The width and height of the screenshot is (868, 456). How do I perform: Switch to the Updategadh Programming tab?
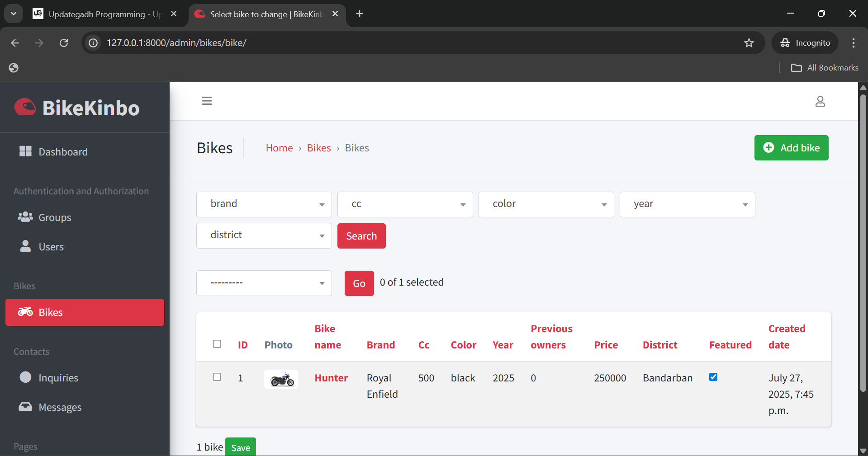click(x=104, y=14)
